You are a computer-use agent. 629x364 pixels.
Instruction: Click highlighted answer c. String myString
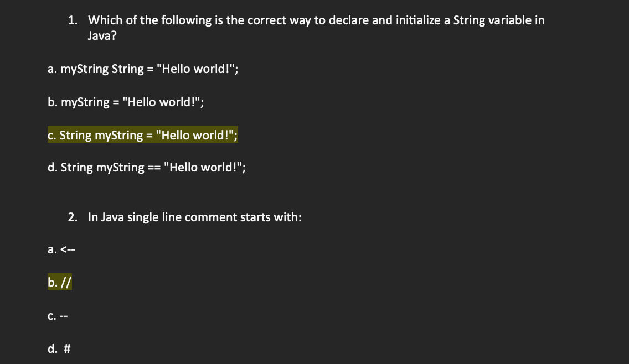point(142,135)
